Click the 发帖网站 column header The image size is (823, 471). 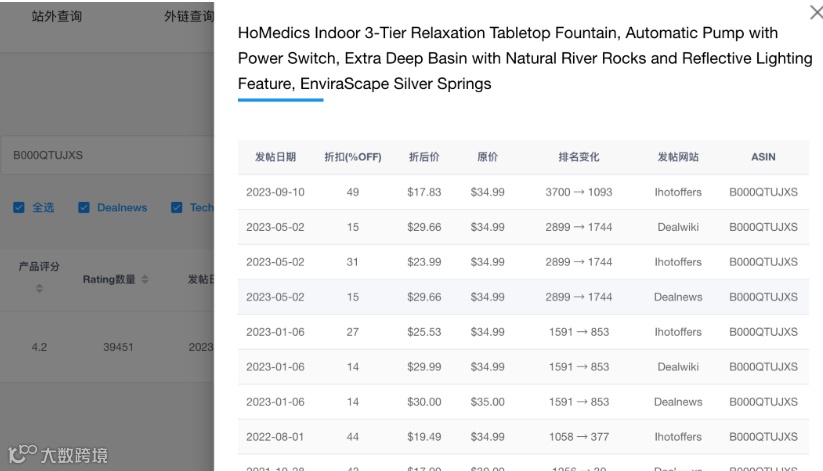tap(678, 157)
